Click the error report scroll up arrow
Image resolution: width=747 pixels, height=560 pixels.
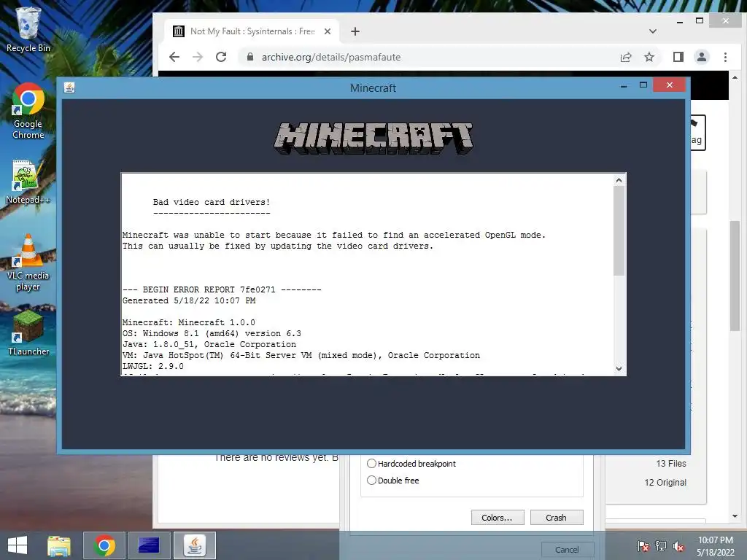[x=619, y=180]
